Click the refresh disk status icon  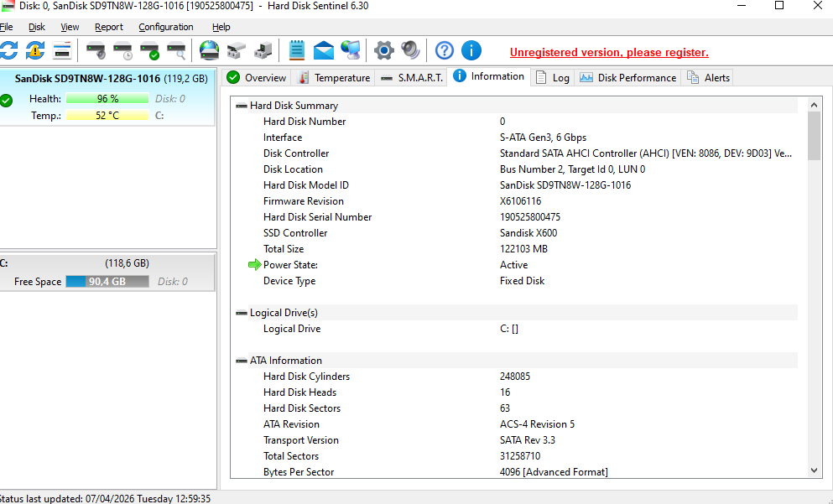point(8,50)
